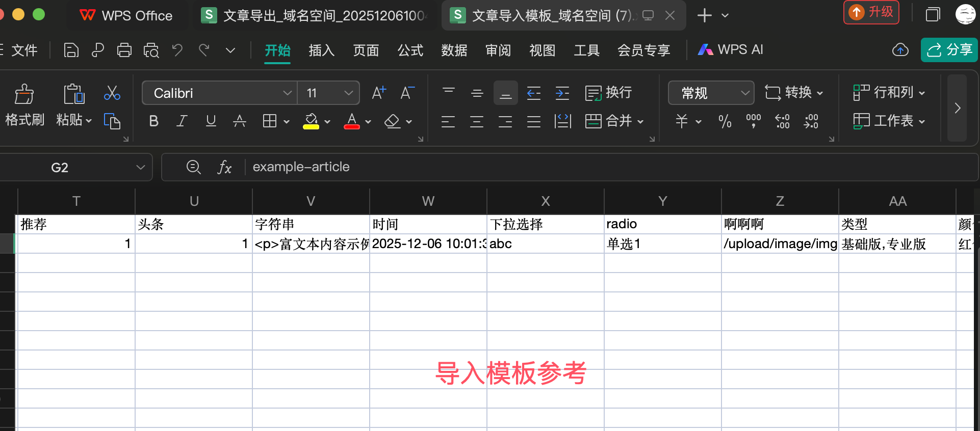Switch to the 页面 tab
Image resolution: width=980 pixels, height=431 pixels.
[366, 50]
